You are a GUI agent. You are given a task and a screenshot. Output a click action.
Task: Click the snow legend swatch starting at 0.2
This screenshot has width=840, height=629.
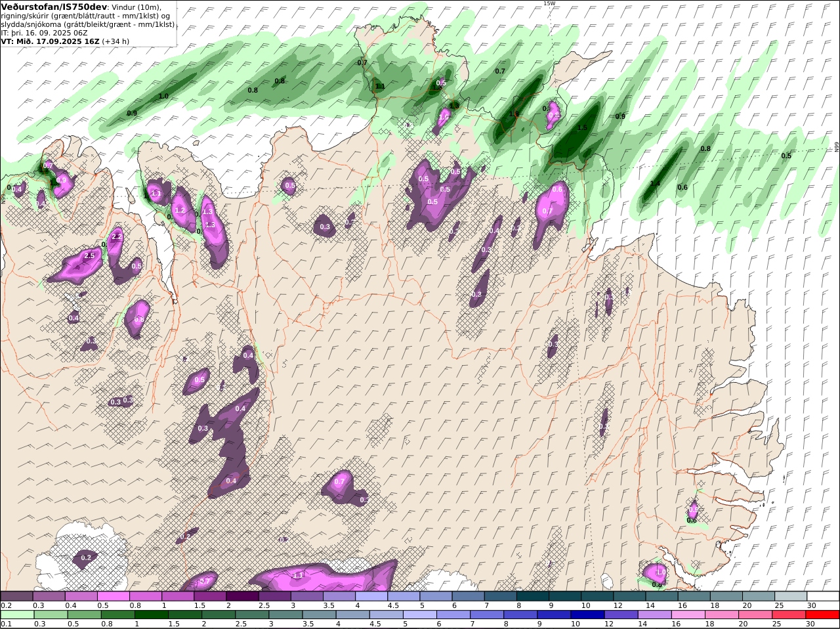(x=17, y=596)
